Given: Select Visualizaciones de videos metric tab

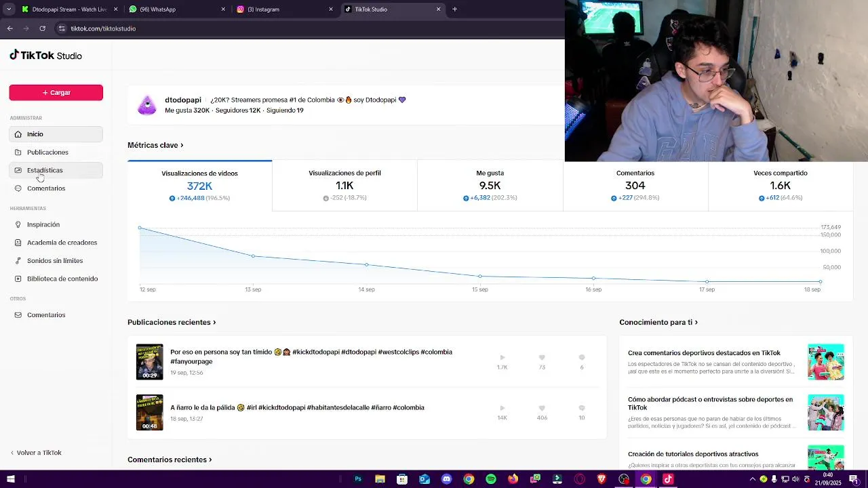Looking at the screenshot, I should coord(199,186).
